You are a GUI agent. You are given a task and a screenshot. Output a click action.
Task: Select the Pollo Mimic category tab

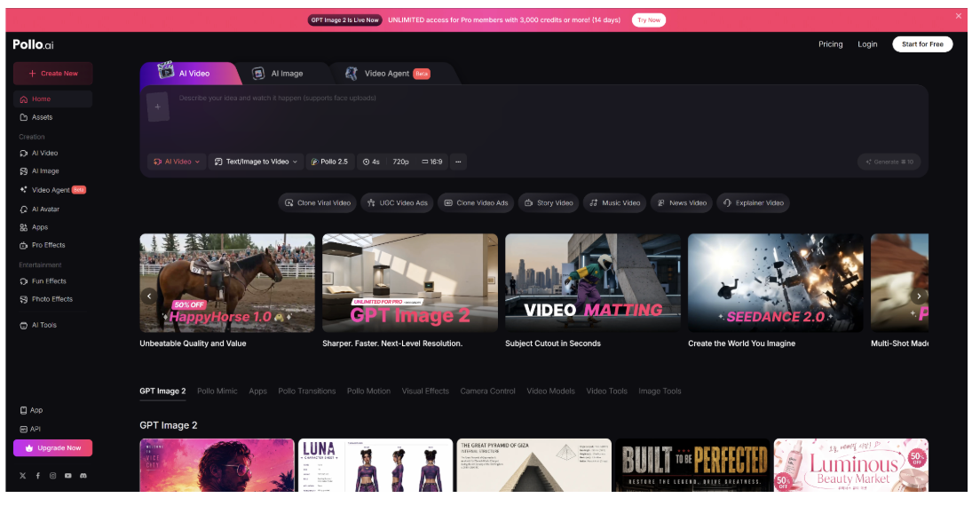pos(217,391)
